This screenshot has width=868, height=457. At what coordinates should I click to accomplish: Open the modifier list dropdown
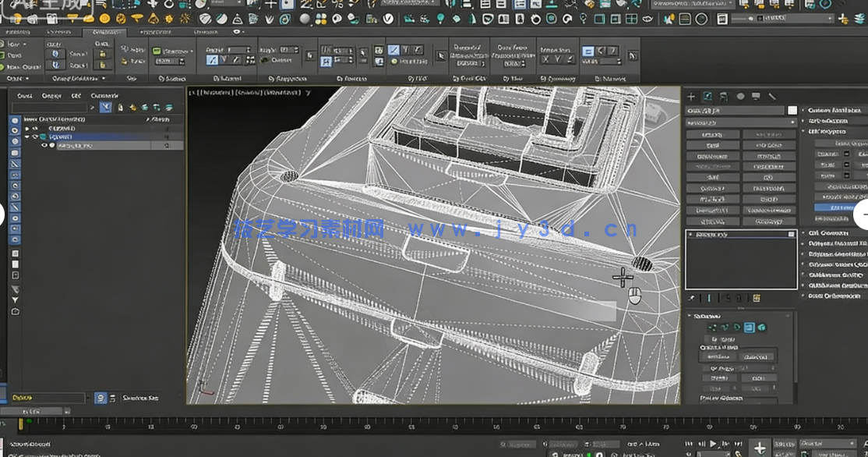coord(736,122)
